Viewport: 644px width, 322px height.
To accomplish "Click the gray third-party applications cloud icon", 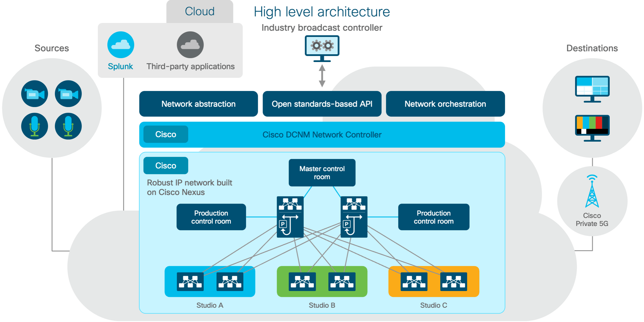I will click(x=190, y=45).
